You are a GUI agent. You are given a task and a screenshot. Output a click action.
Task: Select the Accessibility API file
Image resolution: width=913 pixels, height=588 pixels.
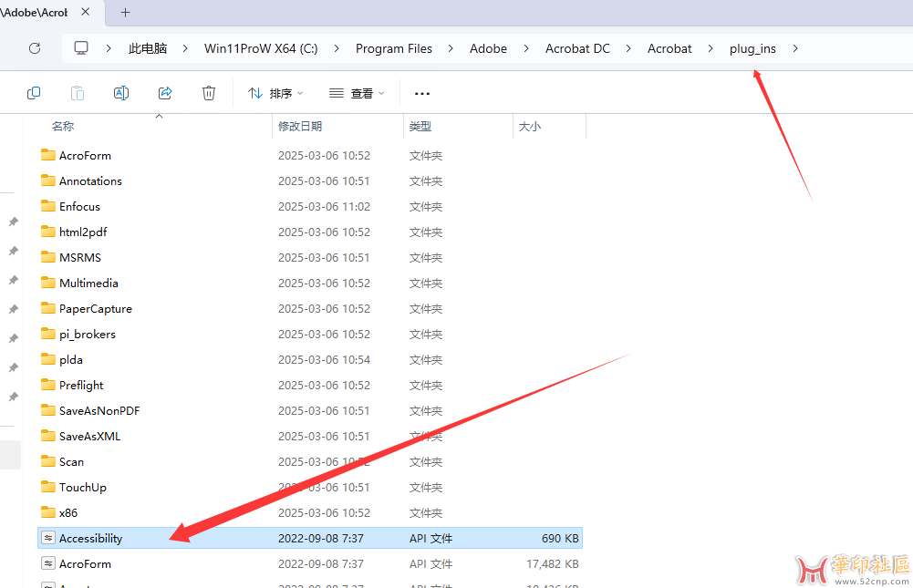pyautogui.click(x=90, y=538)
